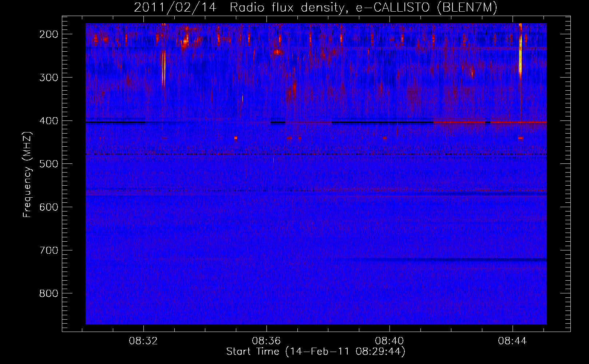Click the 600 frequency tick label
Viewport: 589px width, 364px height.
click(48, 207)
